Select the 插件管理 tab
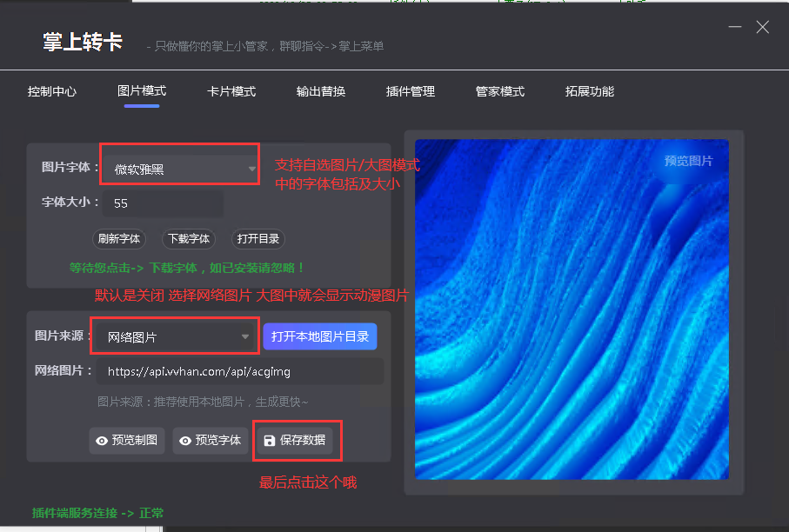789x532 pixels. tap(411, 91)
